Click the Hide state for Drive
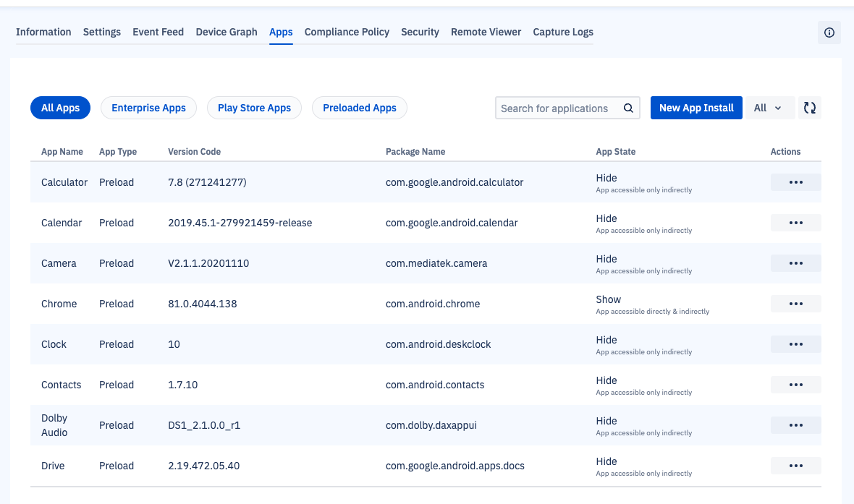 pyautogui.click(x=606, y=461)
